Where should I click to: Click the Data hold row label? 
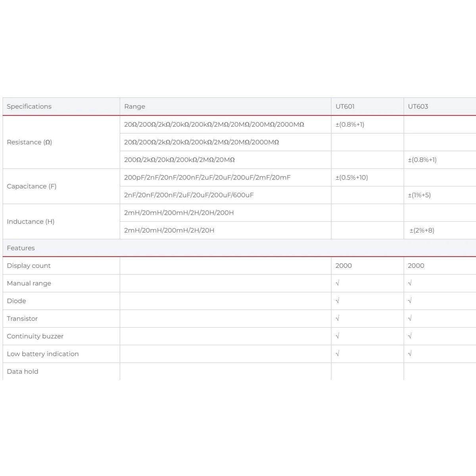click(23, 371)
